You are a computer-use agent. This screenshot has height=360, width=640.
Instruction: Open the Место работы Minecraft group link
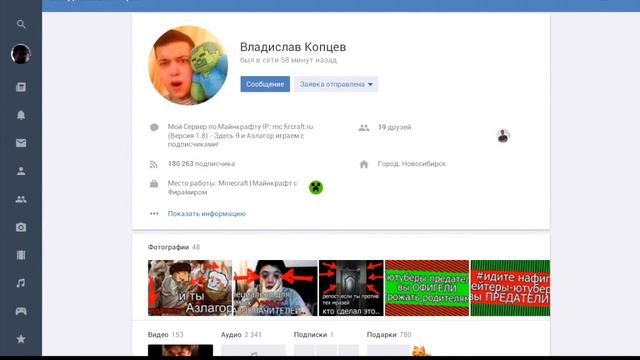click(x=232, y=187)
